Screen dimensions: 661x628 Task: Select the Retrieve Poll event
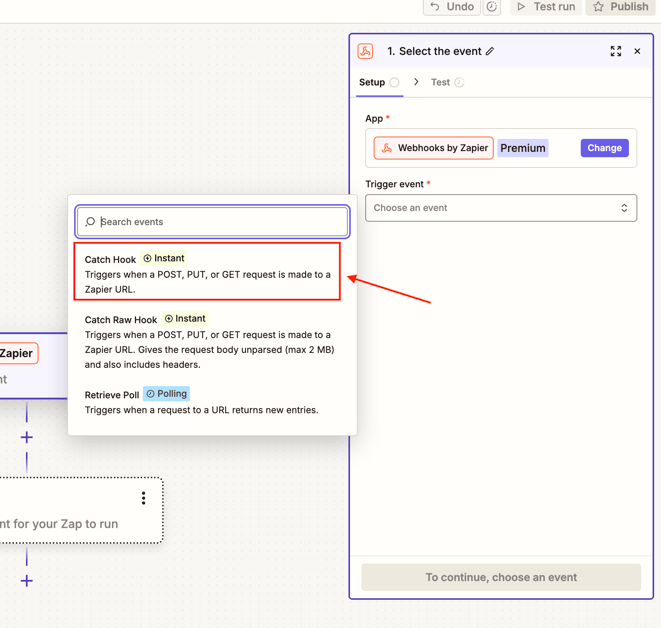[x=212, y=401]
